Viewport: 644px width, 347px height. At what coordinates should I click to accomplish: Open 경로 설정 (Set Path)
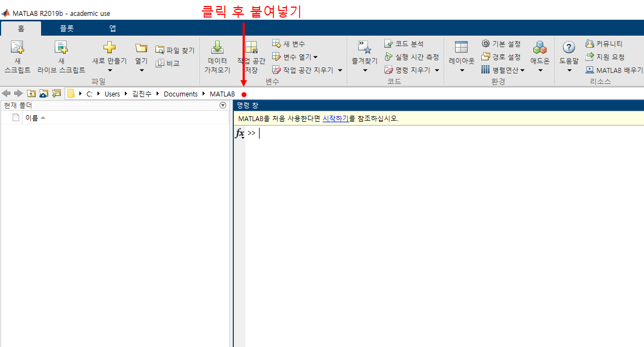(501, 57)
